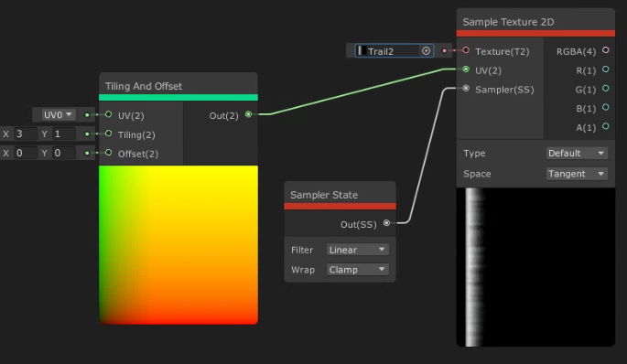Click the UV(2) input port on Sample Texture 2D
627x364 pixels.
coord(466,70)
